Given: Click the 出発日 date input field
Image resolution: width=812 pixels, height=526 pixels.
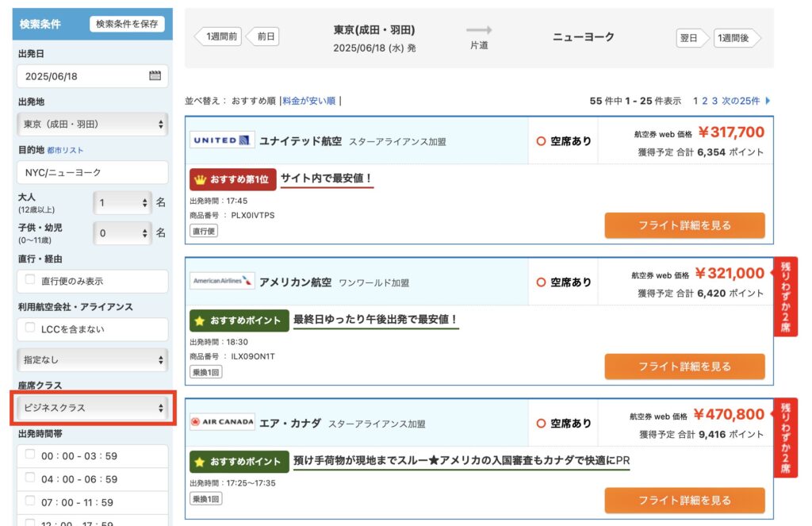Looking at the screenshot, I should pos(93,76).
